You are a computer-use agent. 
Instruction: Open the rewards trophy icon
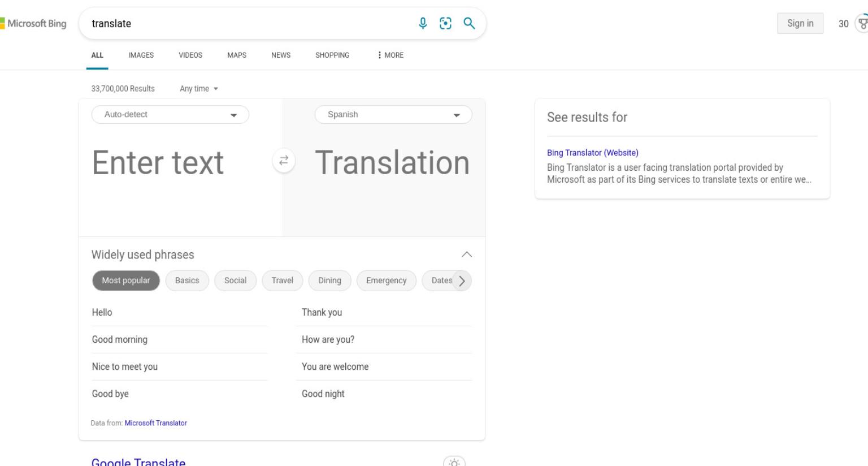pos(861,24)
